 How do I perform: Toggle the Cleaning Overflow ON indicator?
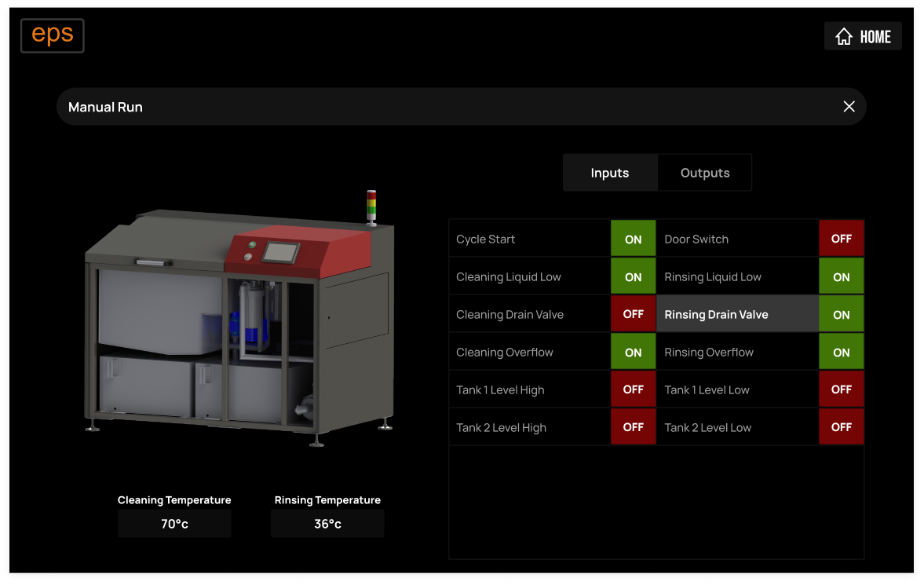[633, 353]
